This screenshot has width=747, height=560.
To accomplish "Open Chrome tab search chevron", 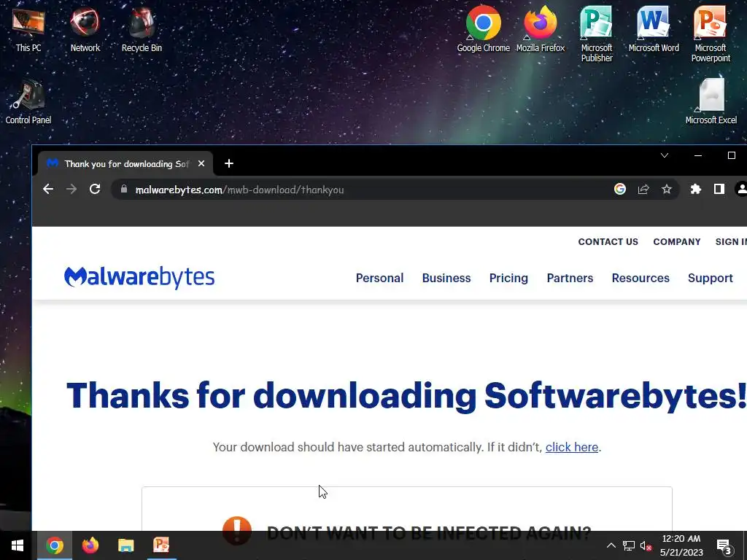I will tap(665, 156).
